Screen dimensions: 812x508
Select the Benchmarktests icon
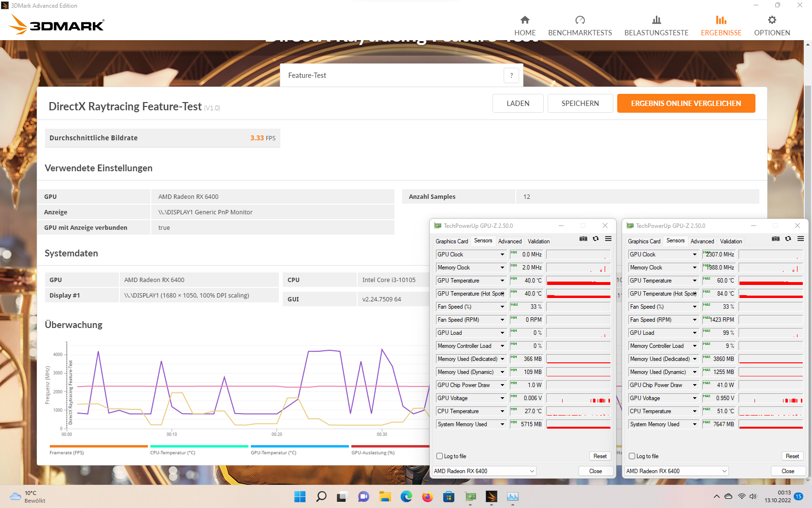click(x=580, y=24)
